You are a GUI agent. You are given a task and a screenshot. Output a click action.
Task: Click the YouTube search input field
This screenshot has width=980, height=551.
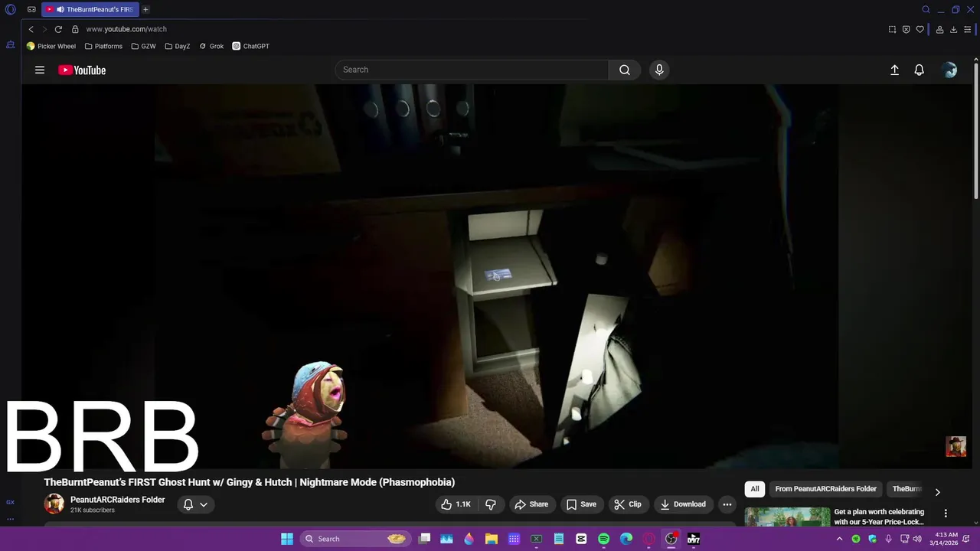tap(472, 70)
